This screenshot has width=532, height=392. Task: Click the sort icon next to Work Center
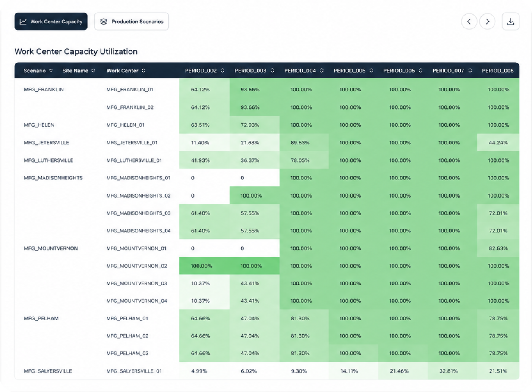(x=143, y=71)
